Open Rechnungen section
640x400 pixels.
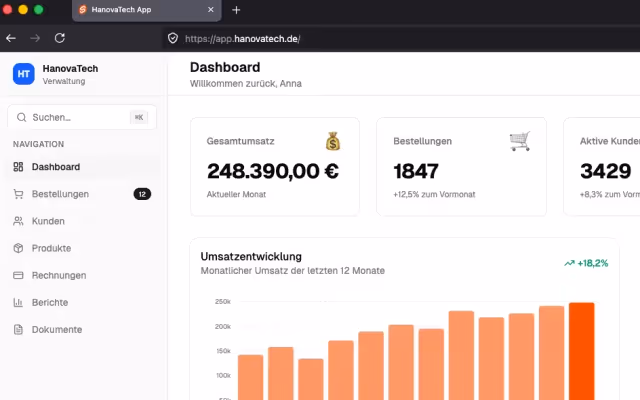point(82,276)
